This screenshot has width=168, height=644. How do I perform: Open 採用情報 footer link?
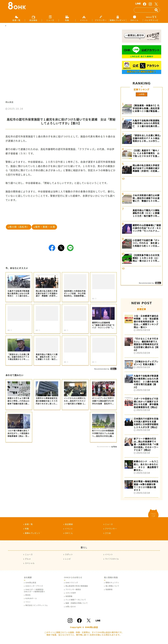(69, 596)
